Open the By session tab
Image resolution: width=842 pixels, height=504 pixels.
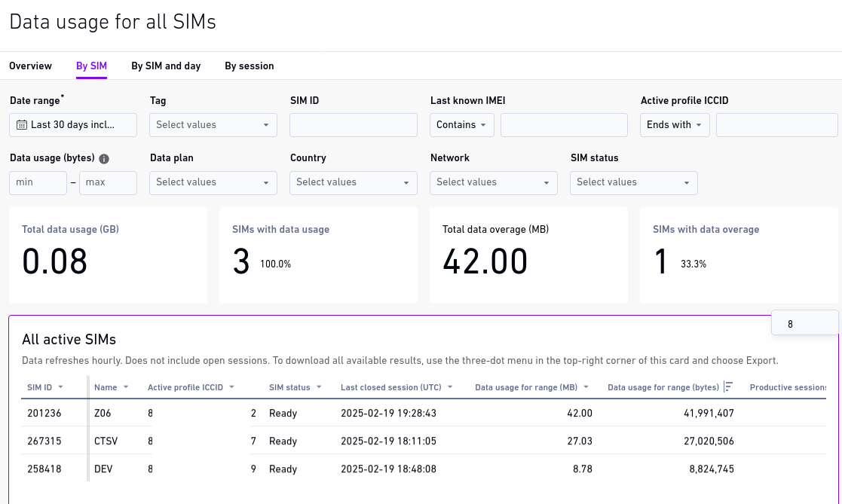(250, 66)
